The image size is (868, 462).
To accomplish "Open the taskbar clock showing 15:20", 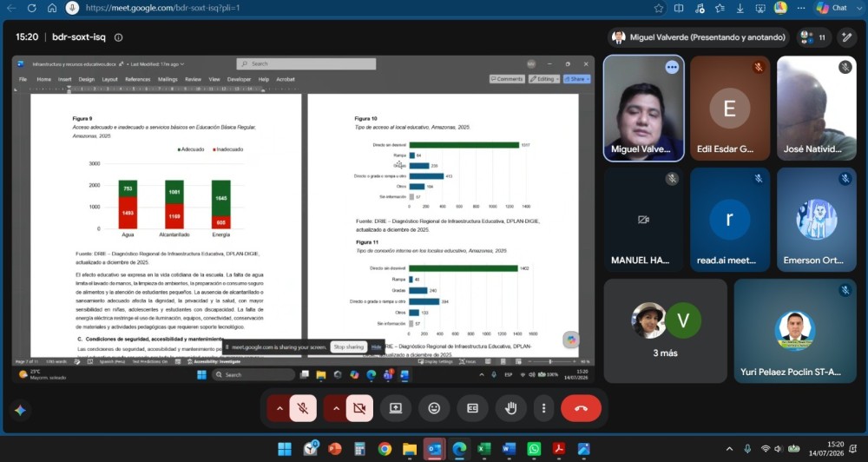I will tap(826, 449).
